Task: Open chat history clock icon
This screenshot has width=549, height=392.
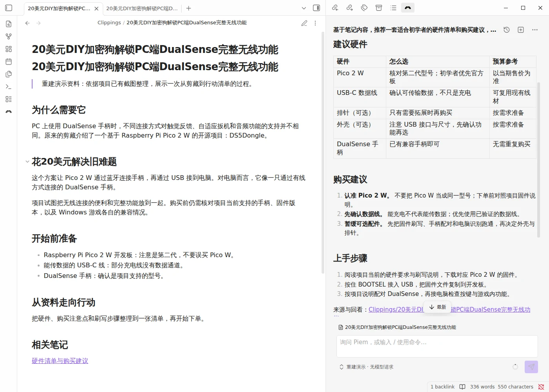Action: pos(507,30)
